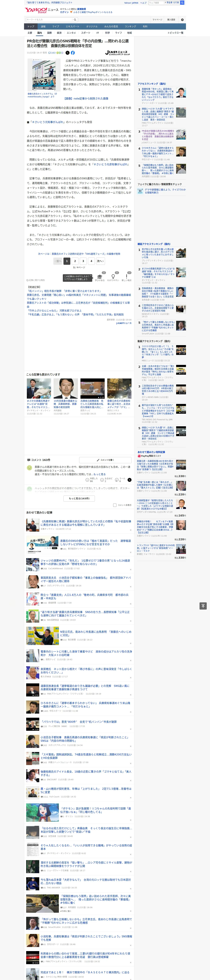Click the blue web search button at top

point(182,3)
